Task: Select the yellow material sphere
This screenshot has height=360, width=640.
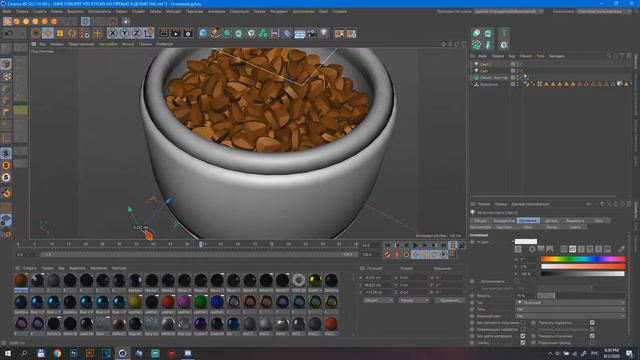Action: tap(135, 302)
